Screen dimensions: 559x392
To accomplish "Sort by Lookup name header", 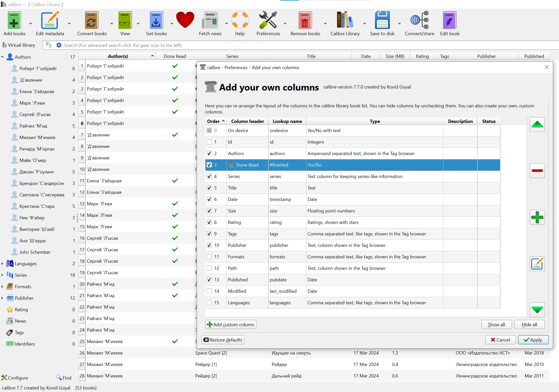I will [x=287, y=121].
